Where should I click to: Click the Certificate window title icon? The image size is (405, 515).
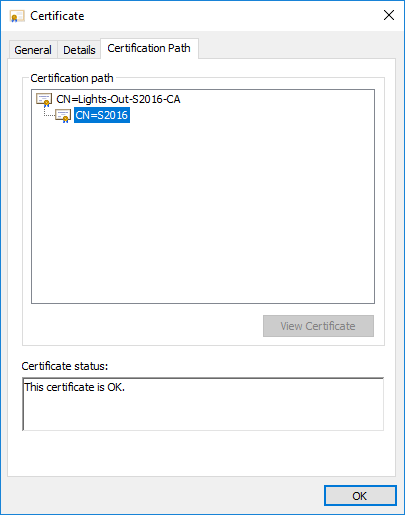click(x=17, y=16)
